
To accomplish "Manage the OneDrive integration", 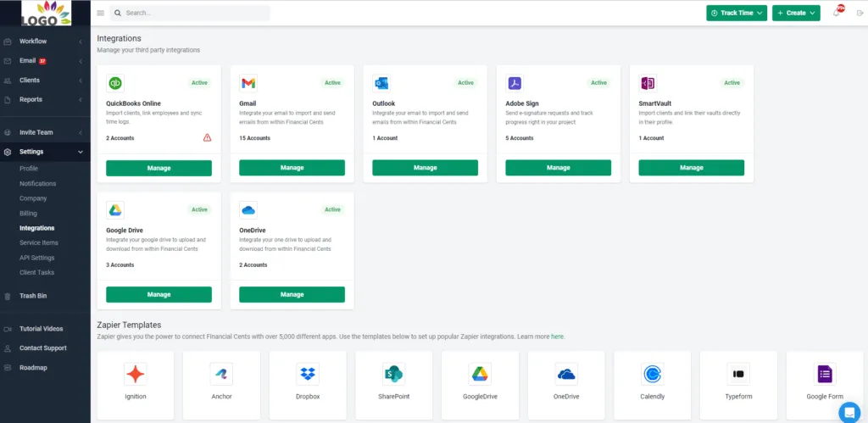I will [292, 294].
